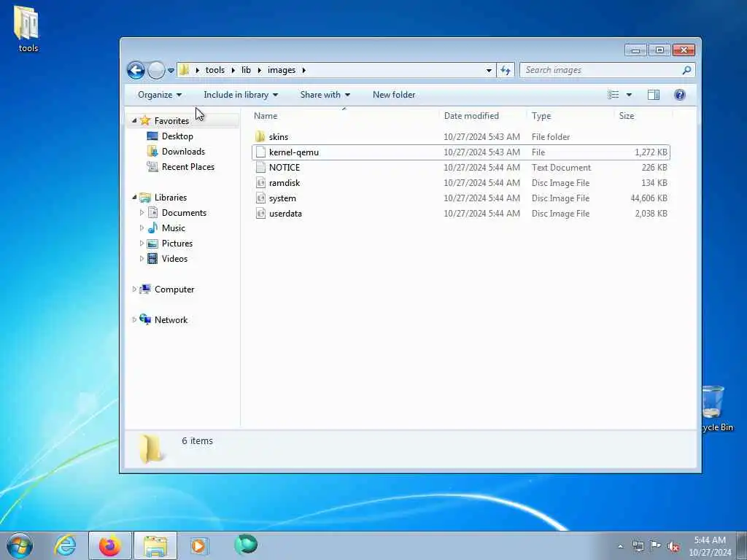Click 'kernel-qemu' file name
The image size is (747, 560).
click(294, 152)
